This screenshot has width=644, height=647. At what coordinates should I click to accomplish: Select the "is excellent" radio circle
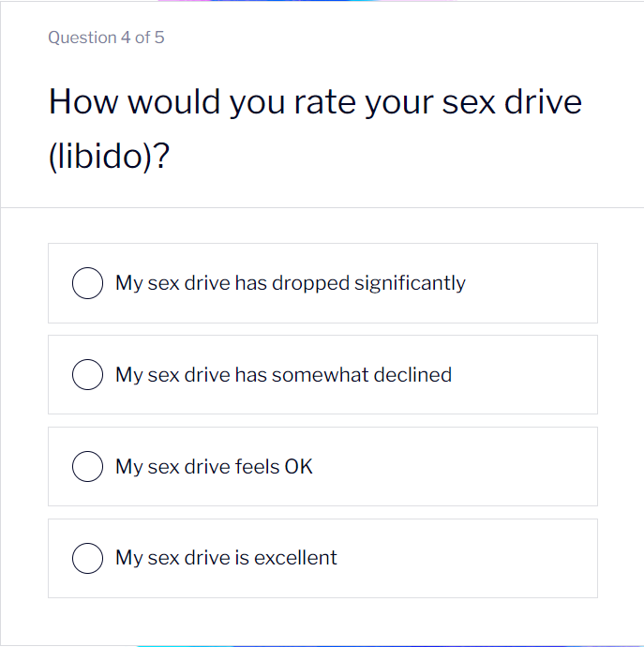pyautogui.click(x=87, y=558)
